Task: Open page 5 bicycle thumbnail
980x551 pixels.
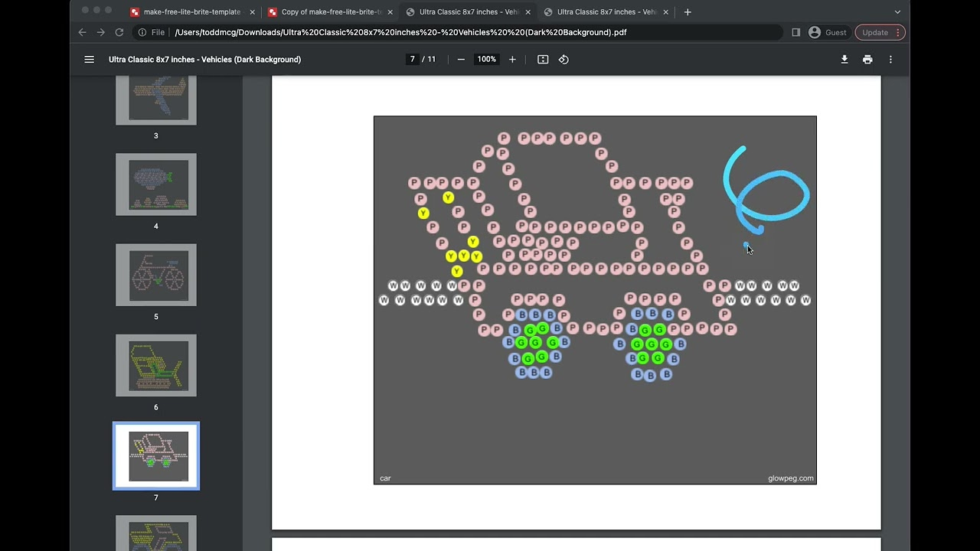Action: (x=155, y=274)
